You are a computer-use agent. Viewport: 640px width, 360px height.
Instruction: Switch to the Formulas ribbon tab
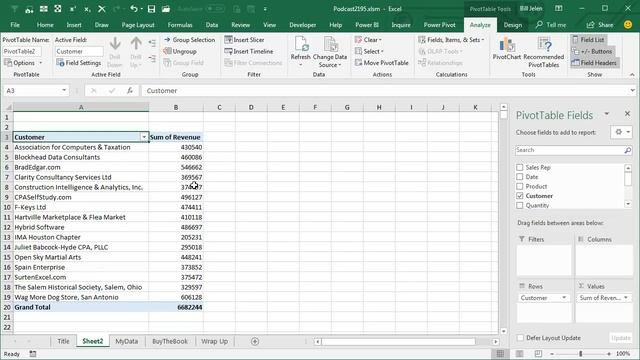tap(180, 25)
